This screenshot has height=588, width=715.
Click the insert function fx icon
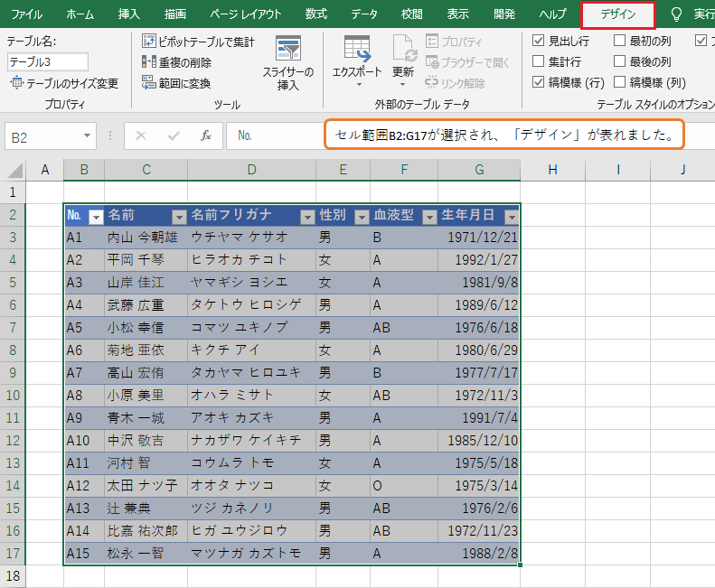tap(206, 135)
